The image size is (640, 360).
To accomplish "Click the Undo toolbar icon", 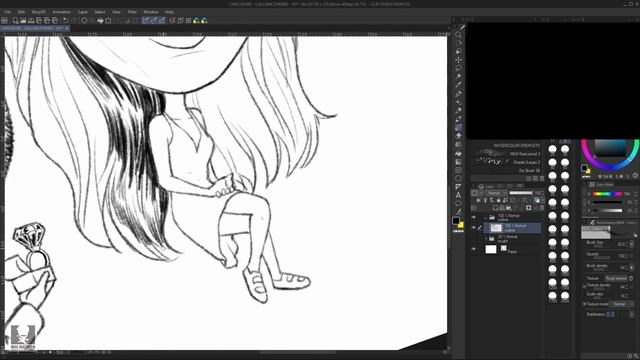I will (65, 20).
